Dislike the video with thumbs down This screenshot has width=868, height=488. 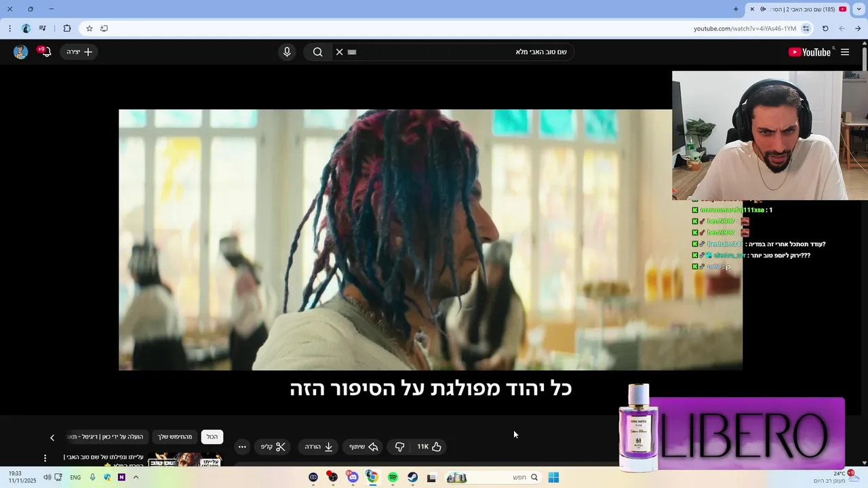pyautogui.click(x=399, y=447)
